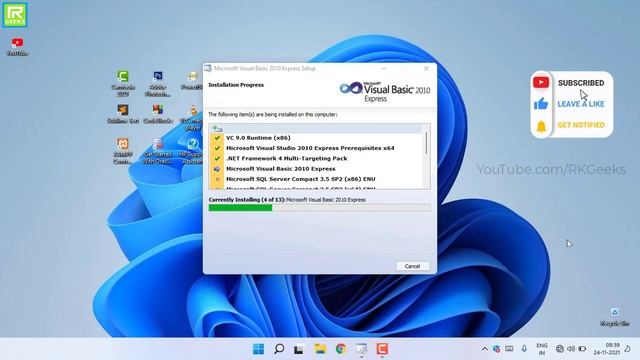Switch to Camtasia recorder in taskbar
The height and width of the screenshot is (360, 640).
point(382,349)
